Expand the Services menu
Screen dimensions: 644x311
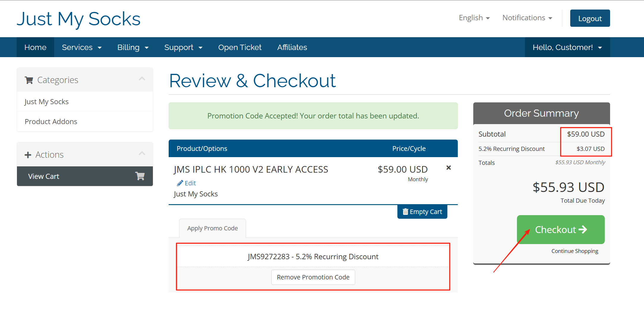82,47
